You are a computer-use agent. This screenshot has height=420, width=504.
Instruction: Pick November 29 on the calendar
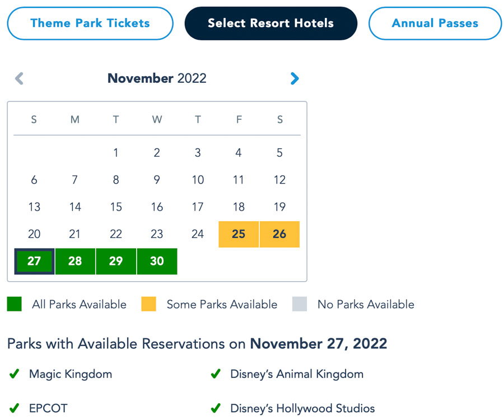[116, 262]
